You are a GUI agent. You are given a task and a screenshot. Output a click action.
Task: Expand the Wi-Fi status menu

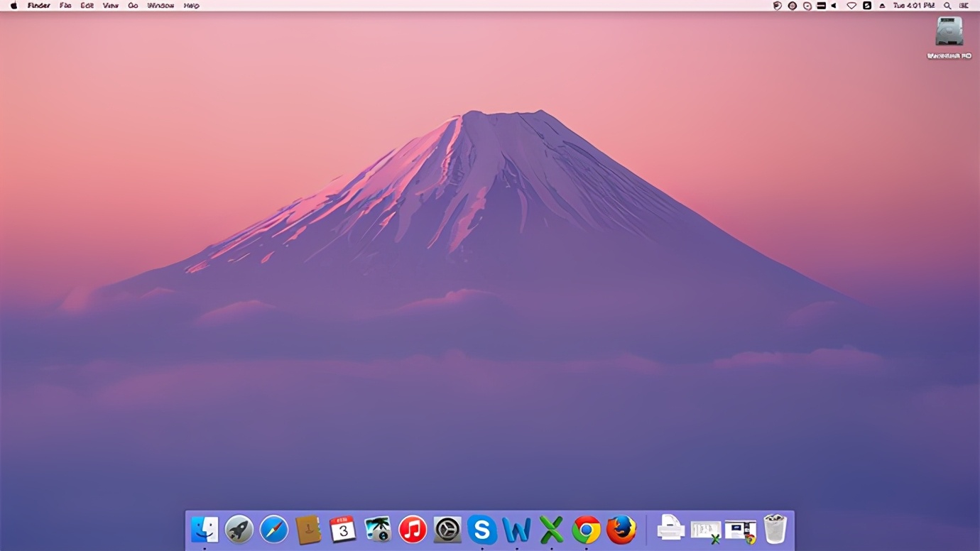tap(851, 6)
